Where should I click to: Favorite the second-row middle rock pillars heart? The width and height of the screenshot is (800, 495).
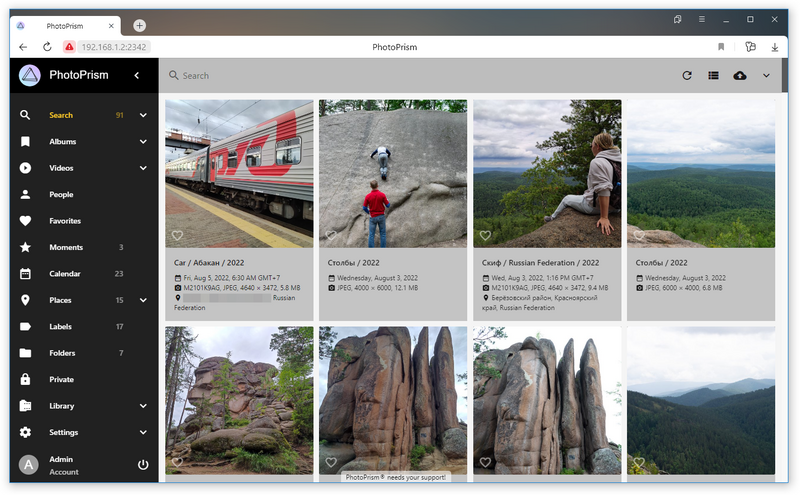(x=331, y=462)
